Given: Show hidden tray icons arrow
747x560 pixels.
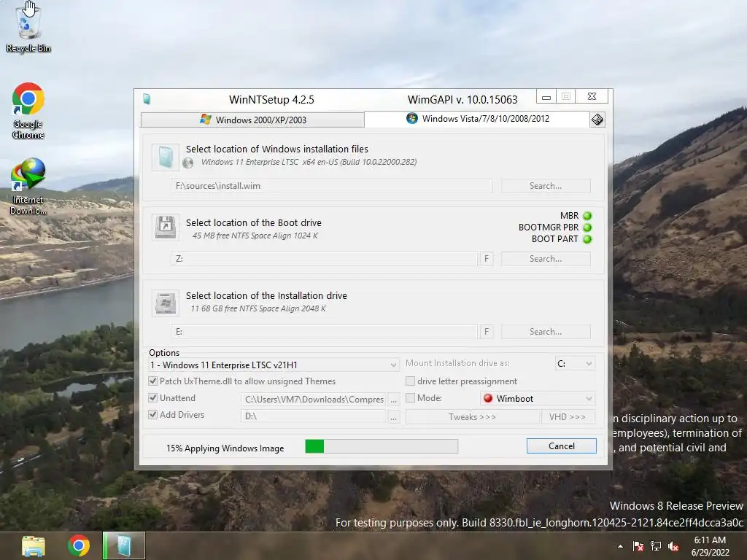Looking at the screenshot, I should (x=620, y=546).
